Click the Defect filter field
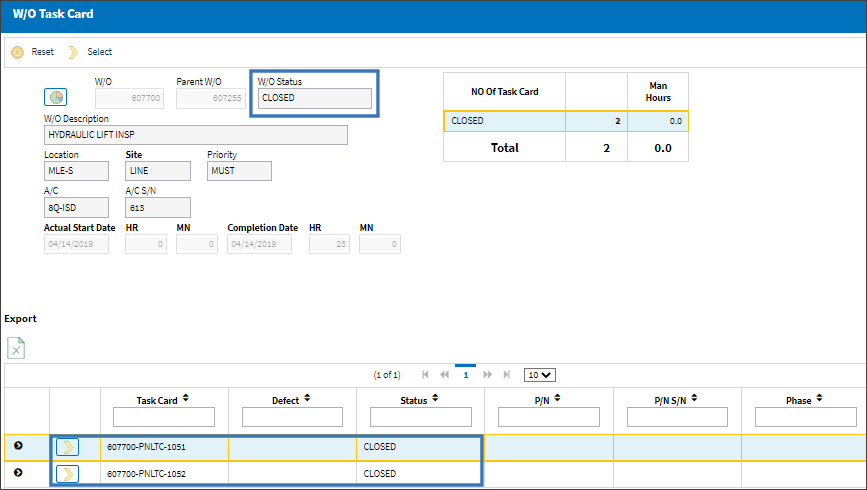 (x=292, y=417)
